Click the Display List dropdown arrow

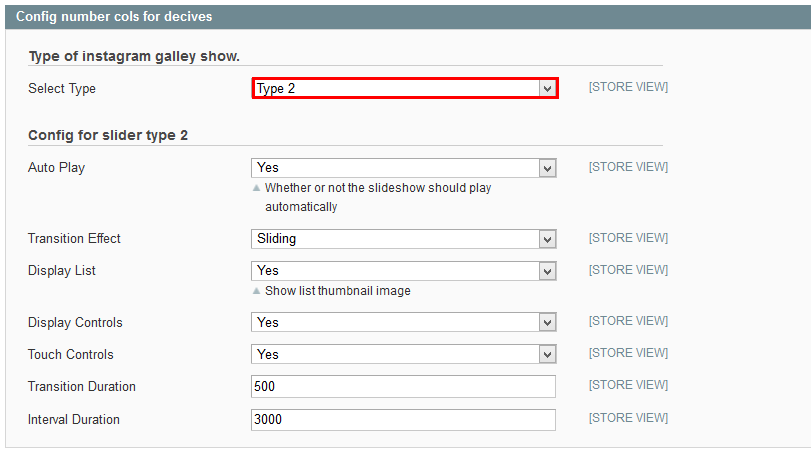point(547,271)
